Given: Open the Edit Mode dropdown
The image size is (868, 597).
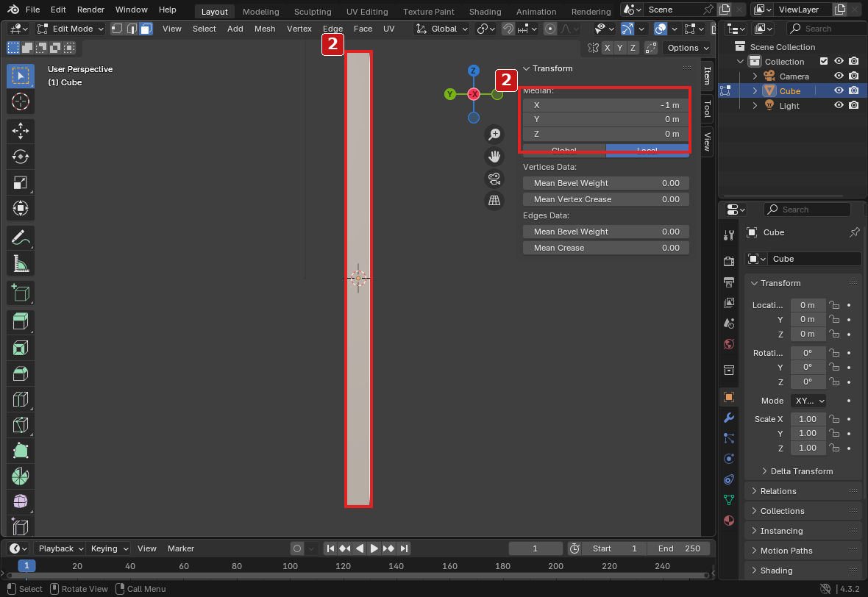Looking at the screenshot, I should tap(71, 29).
